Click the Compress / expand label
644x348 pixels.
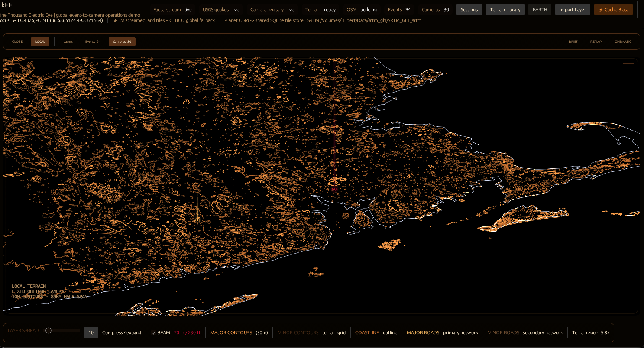click(x=122, y=333)
